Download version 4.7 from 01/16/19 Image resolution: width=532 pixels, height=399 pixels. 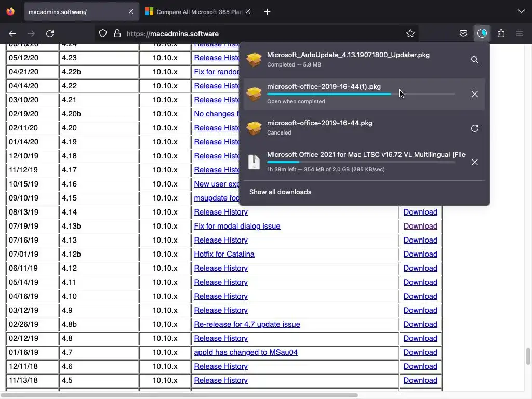(x=420, y=352)
